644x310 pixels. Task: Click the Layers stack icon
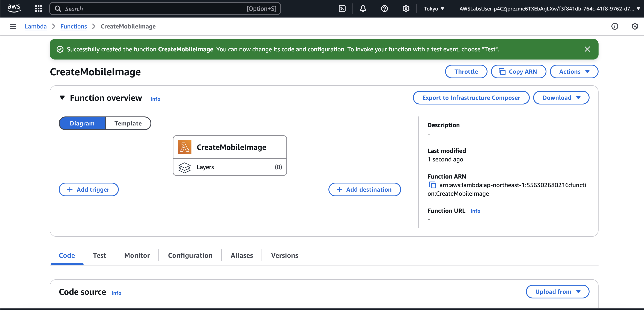(x=185, y=167)
